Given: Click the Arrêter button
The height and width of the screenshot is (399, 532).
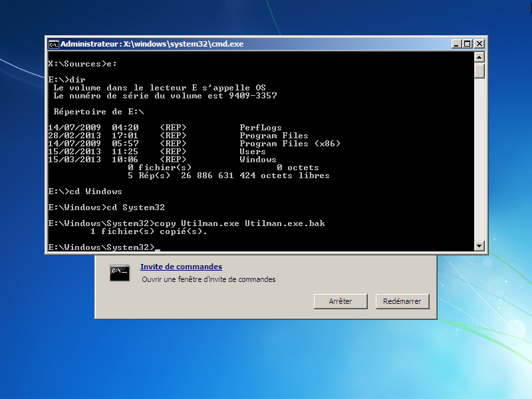Looking at the screenshot, I should click(340, 301).
